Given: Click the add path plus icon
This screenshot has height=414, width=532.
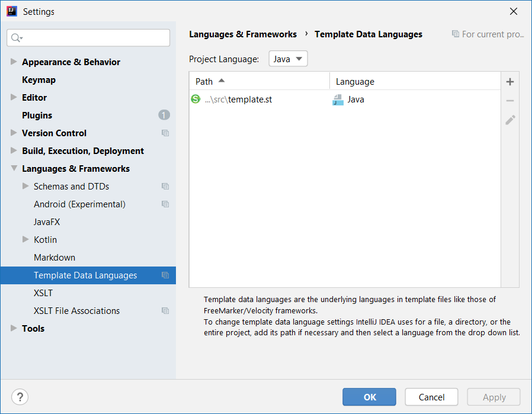Looking at the screenshot, I should pos(509,82).
